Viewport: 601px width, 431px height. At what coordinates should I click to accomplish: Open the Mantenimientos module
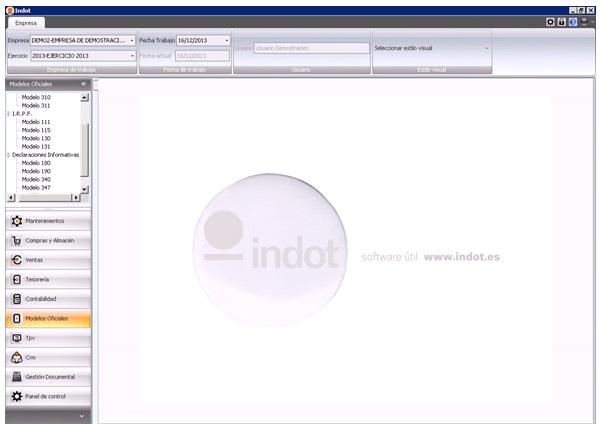click(x=46, y=221)
